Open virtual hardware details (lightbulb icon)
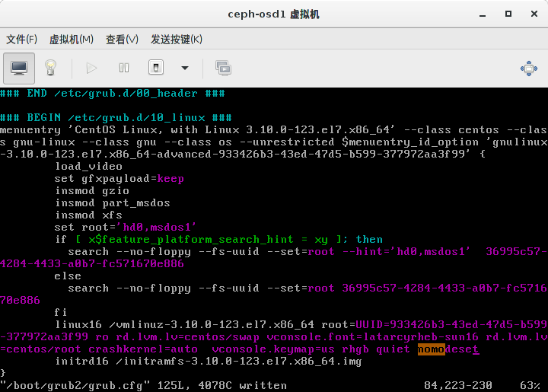The image size is (548, 392). (x=50, y=68)
